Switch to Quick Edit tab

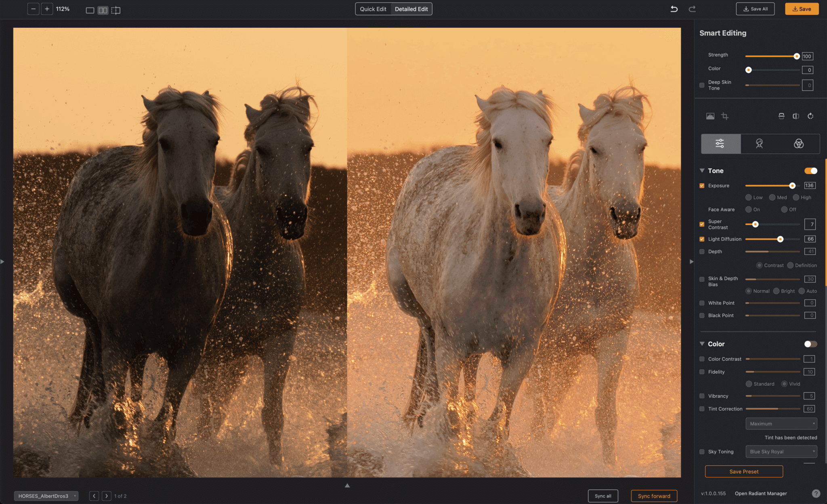[374, 9]
